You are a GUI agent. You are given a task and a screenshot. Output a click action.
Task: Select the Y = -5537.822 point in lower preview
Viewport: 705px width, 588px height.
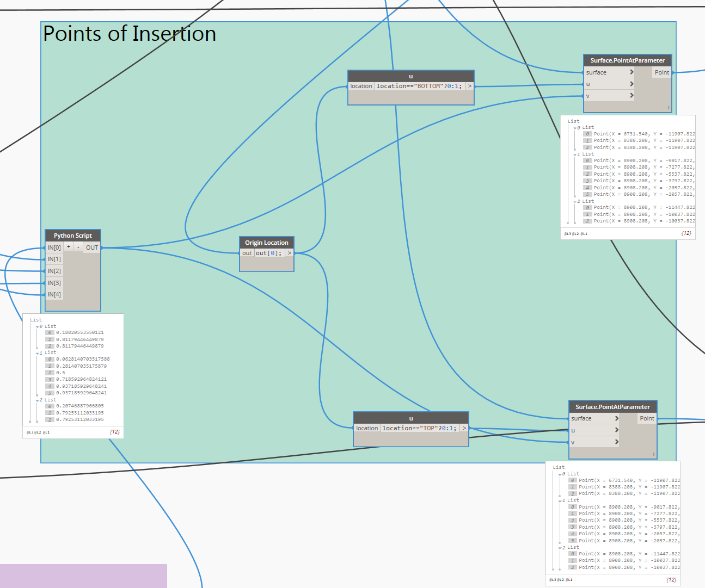click(x=629, y=521)
